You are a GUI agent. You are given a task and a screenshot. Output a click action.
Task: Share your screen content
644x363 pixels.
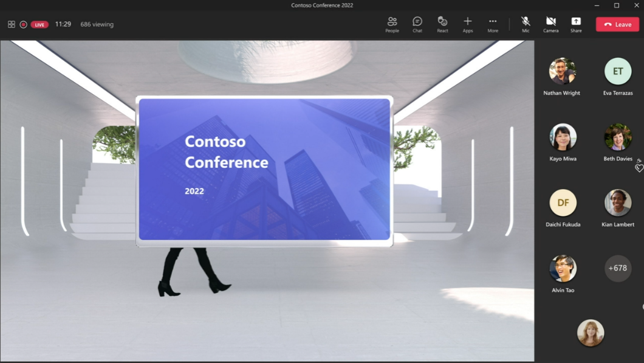tap(576, 25)
